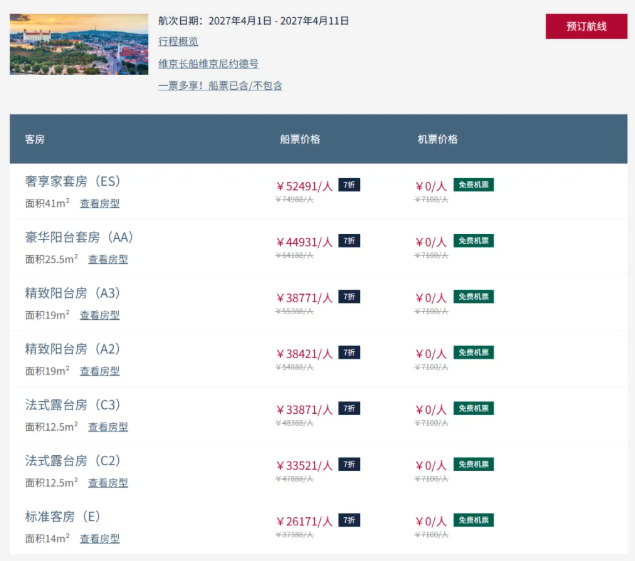635x561 pixels.
Task: Click 免费机票 badge in the AA row
Action: [473, 241]
